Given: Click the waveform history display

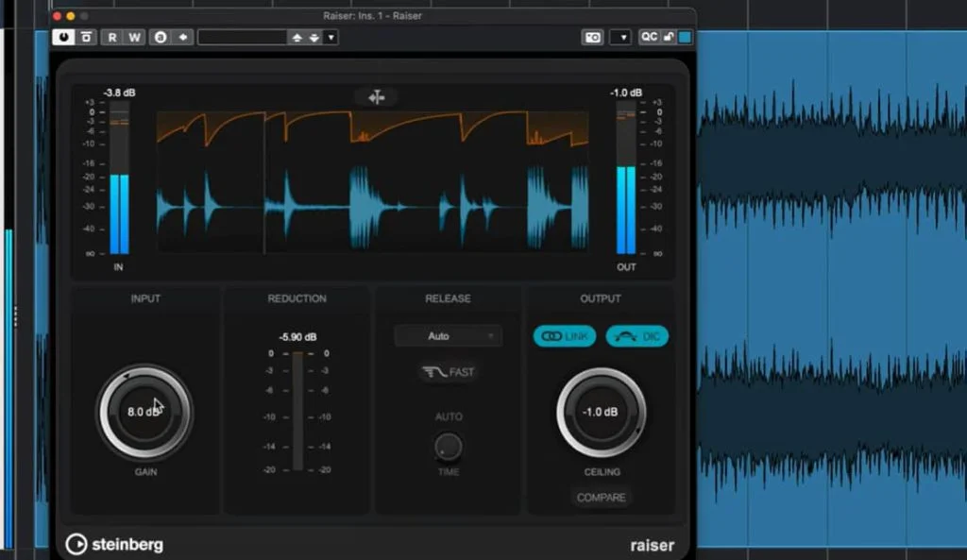Looking at the screenshot, I should 372,181.
